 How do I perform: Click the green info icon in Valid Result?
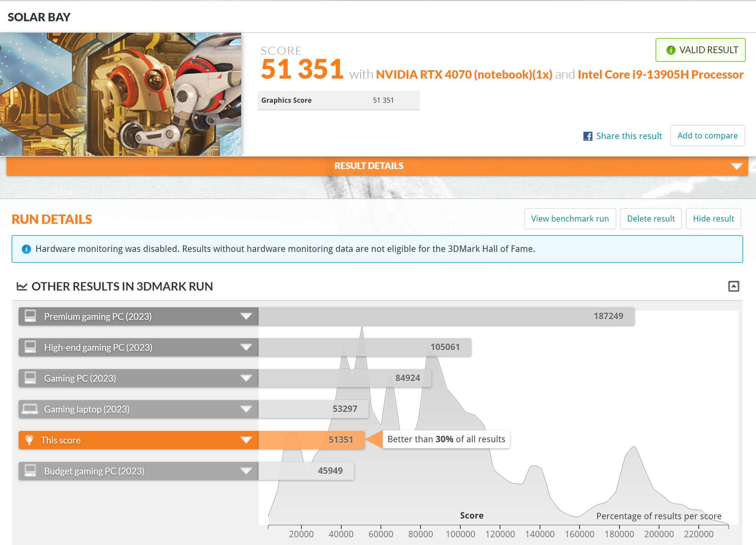tap(670, 50)
